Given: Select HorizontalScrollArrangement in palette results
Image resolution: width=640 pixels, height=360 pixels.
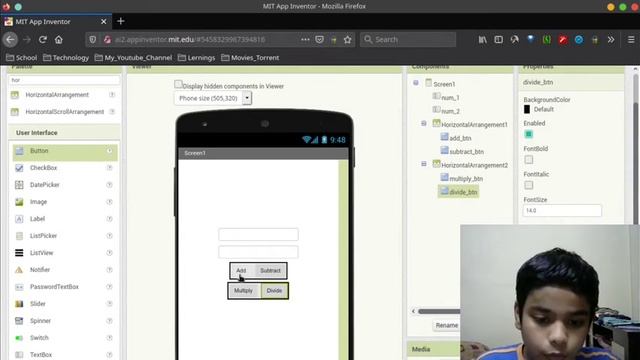Looking at the screenshot, I should 65,112.
